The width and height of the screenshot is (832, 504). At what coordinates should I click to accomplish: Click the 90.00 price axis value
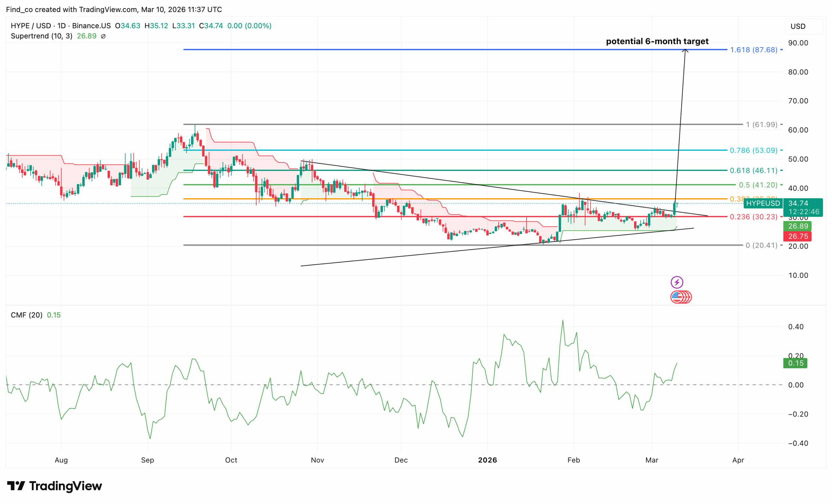coord(798,43)
